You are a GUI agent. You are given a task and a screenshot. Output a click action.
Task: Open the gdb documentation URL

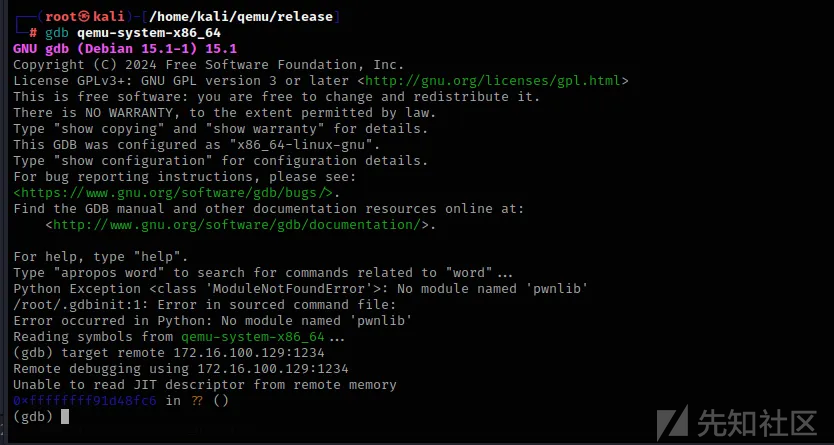[x=238, y=224]
